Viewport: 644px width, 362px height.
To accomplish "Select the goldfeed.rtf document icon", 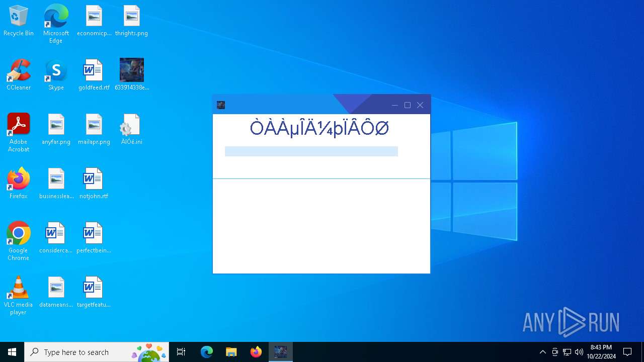I will click(x=94, y=75).
